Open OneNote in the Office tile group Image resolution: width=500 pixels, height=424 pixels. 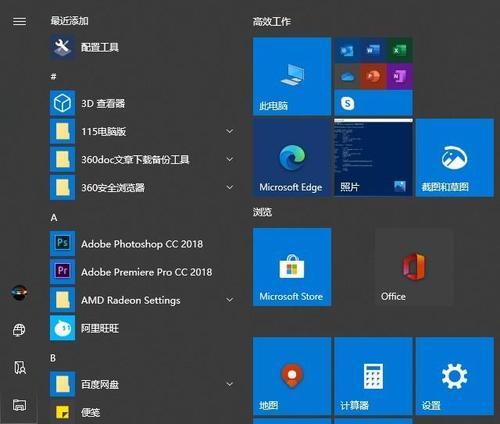(x=399, y=76)
